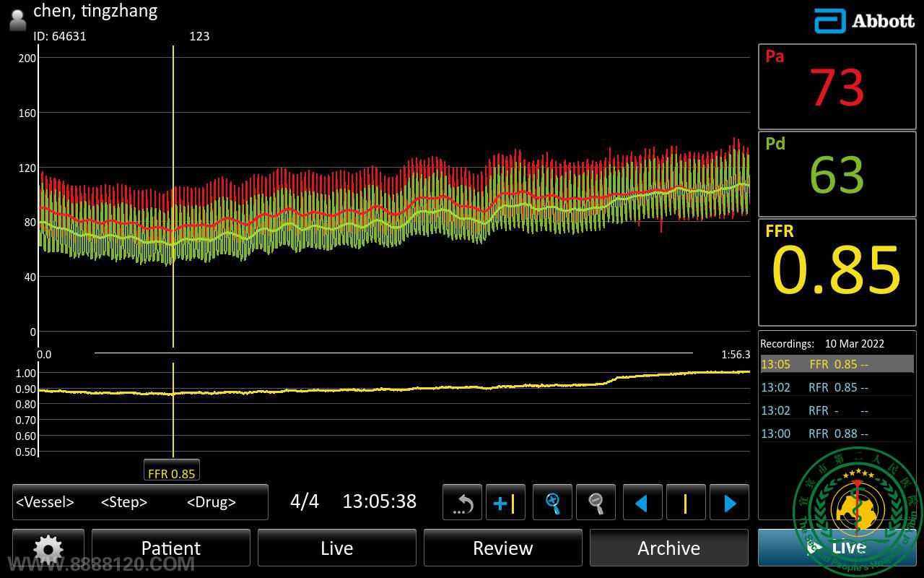Open the Drug selector
The width and height of the screenshot is (924, 578).
tap(211, 502)
